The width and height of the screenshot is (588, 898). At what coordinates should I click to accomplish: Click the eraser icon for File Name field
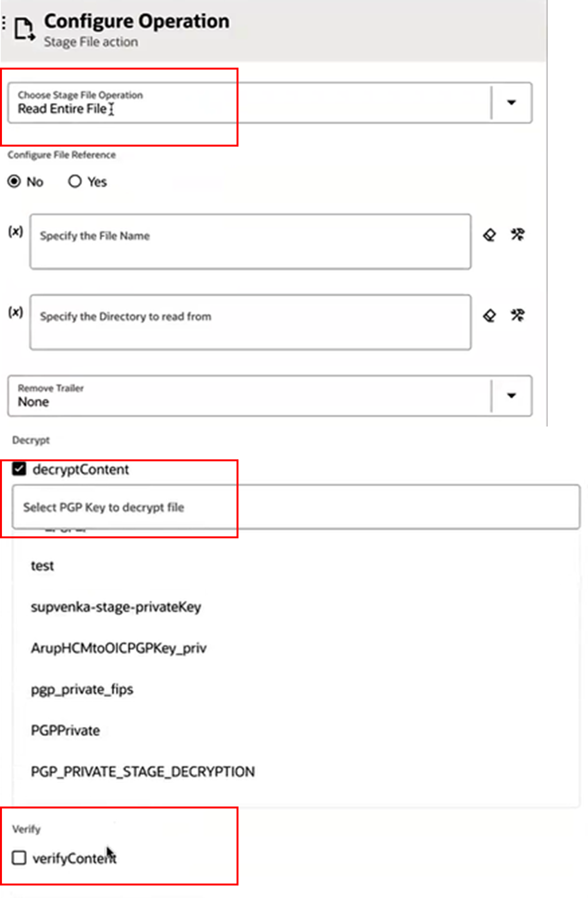coord(489,235)
